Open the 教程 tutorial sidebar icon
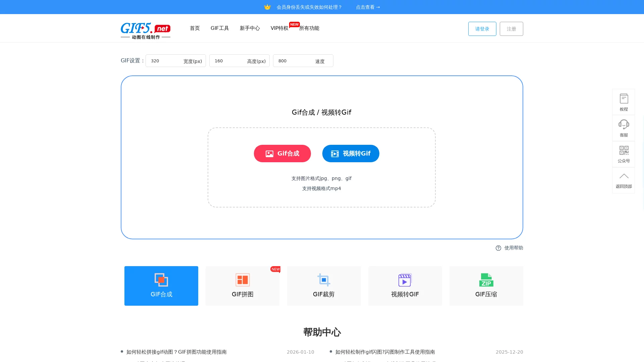The height and width of the screenshot is (362, 644). coord(624,102)
